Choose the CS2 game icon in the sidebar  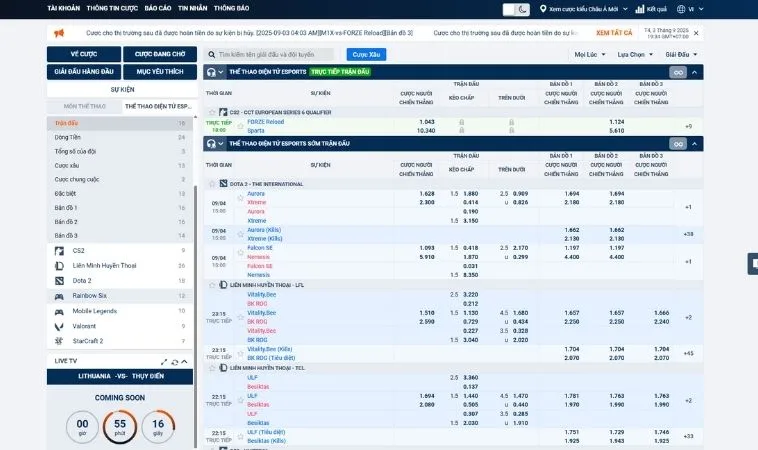[60, 250]
